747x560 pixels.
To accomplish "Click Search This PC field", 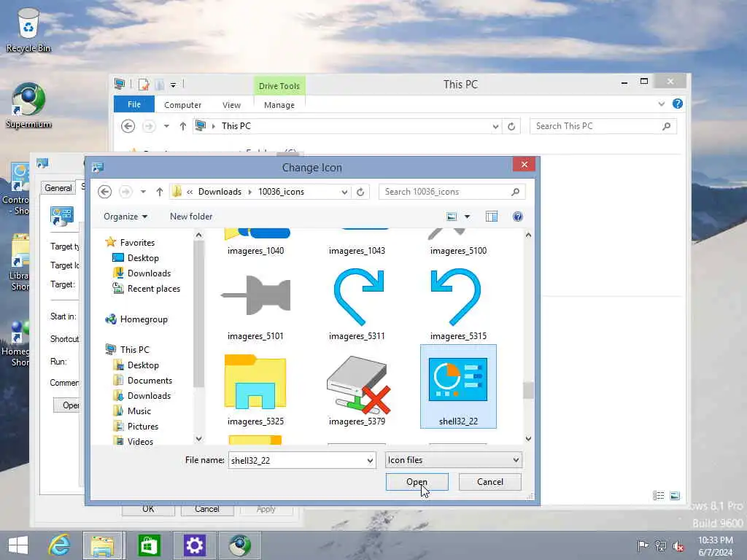I will 603,126.
